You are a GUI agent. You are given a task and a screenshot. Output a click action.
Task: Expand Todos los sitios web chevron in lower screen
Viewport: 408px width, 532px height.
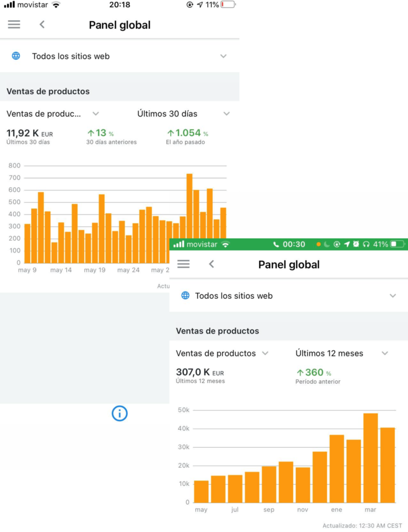point(392,296)
